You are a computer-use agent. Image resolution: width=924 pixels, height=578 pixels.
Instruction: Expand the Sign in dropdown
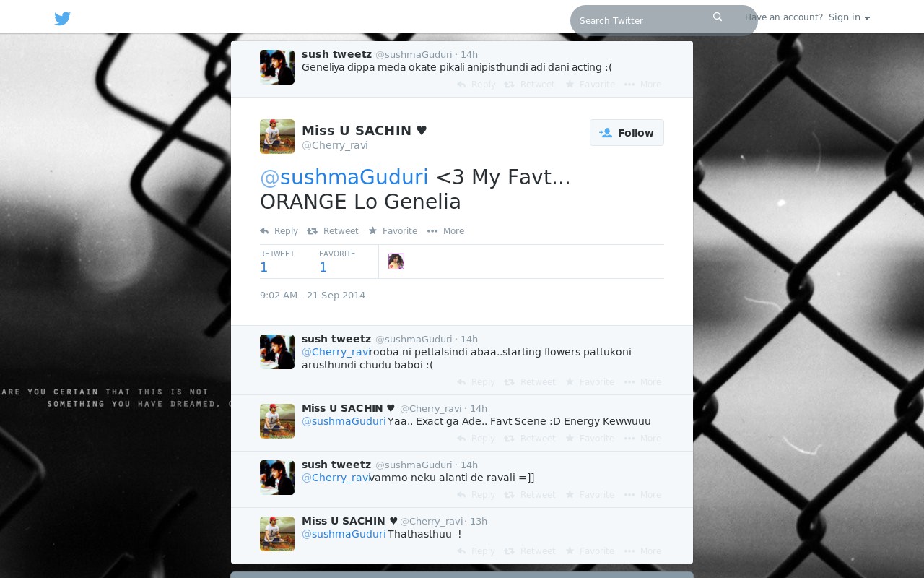[x=849, y=17]
